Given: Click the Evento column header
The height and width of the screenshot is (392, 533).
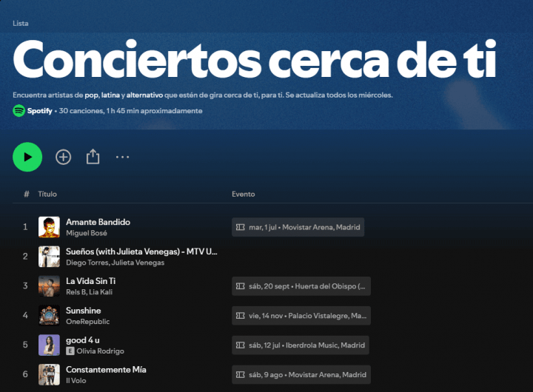Looking at the screenshot, I should pos(244,195).
